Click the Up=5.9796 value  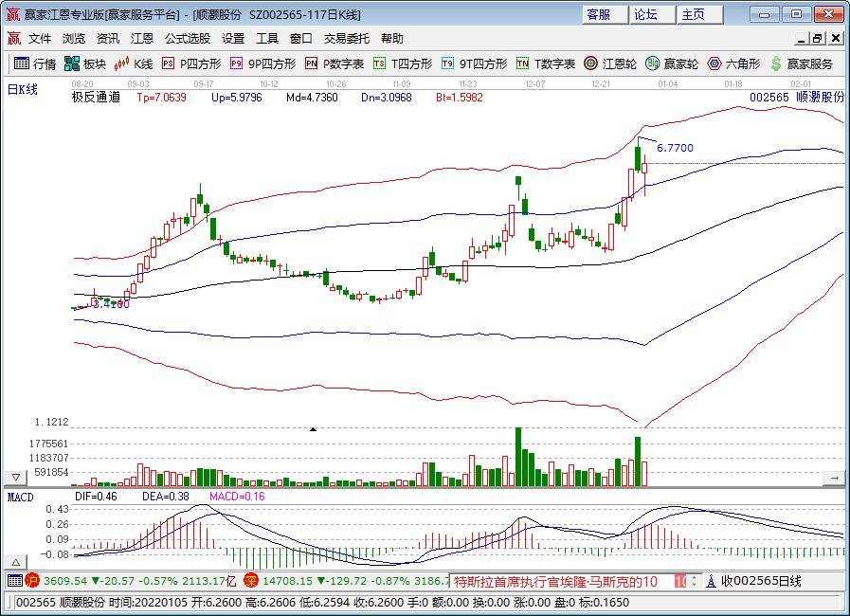pos(236,98)
